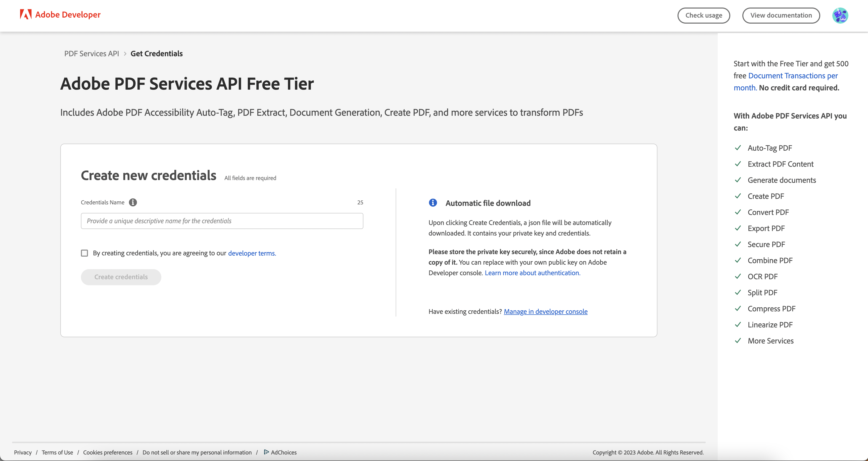868x461 pixels.
Task: Click the Adobe Developer logo
Action: 60,15
